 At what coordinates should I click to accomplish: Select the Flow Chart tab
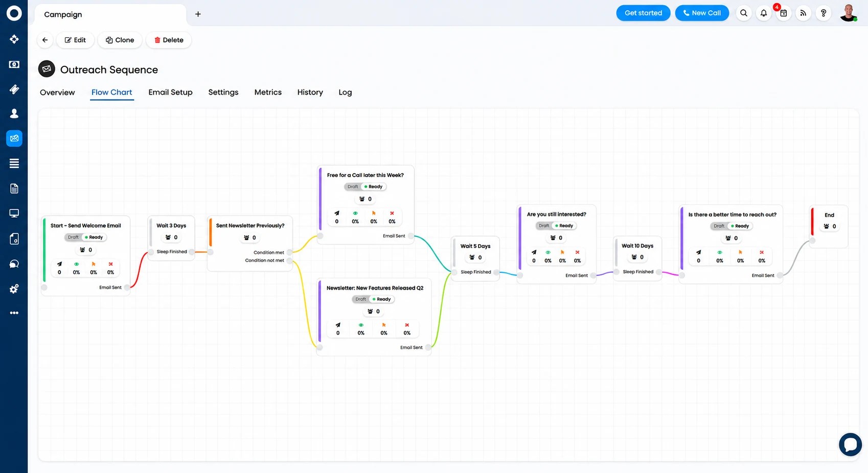pyautogui.click(x=111, y=92)
